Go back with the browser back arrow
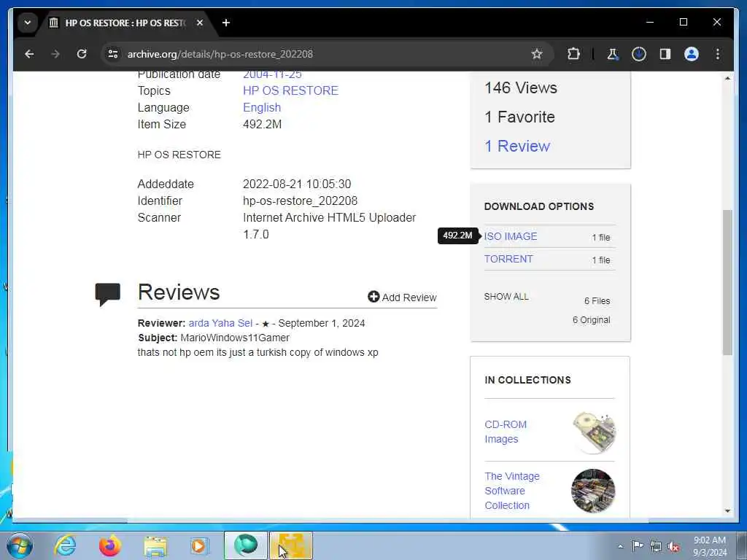 coord(29,54)
